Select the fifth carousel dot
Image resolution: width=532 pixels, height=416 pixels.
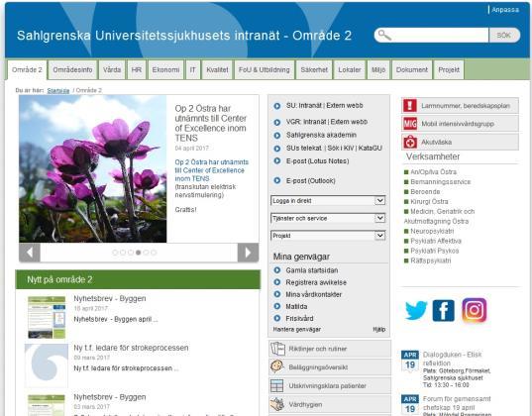point(146,253)
